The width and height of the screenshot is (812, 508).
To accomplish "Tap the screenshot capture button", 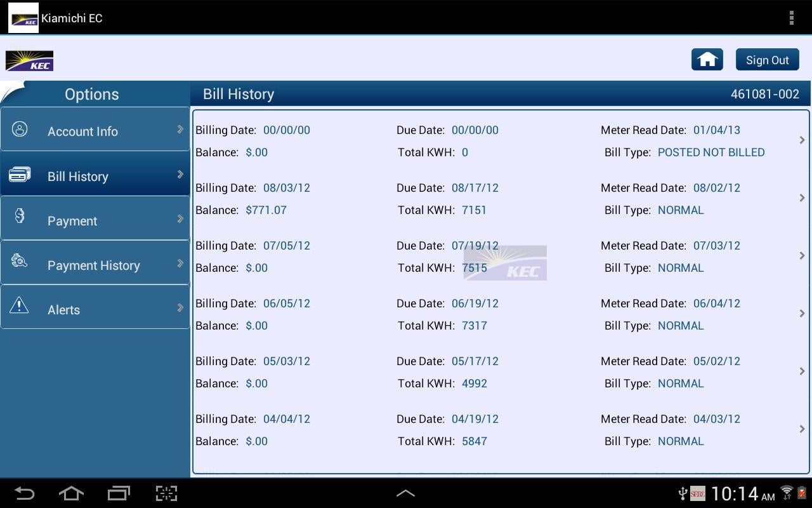I will click(x=166, y=493).
